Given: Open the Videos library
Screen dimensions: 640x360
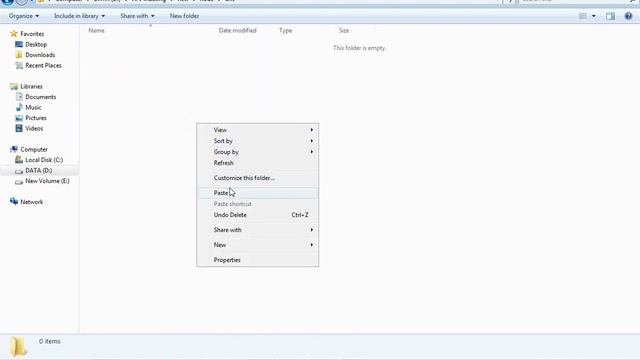Looking at the screenshot, I should (x=34, y=128).
